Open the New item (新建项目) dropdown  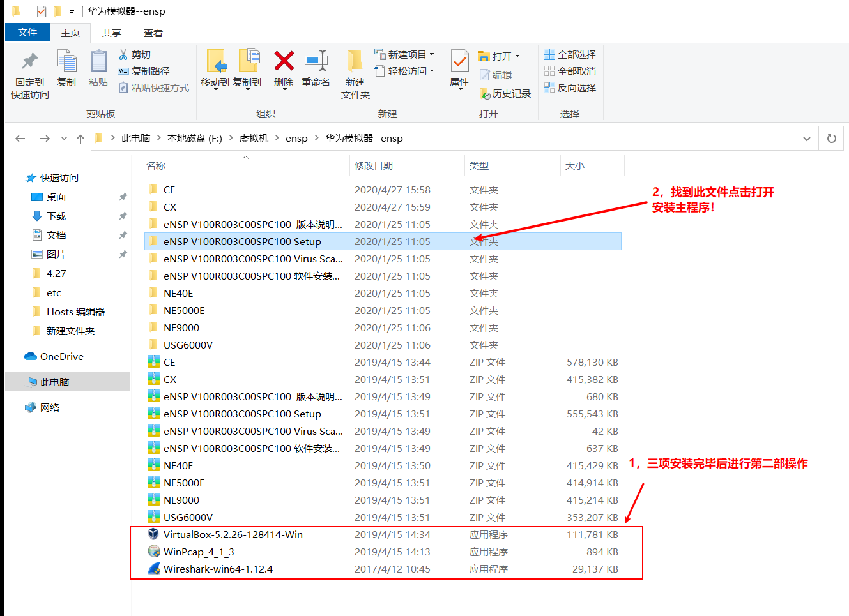coord(404,54)
